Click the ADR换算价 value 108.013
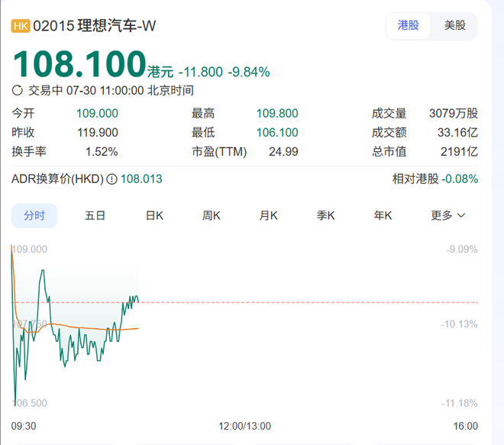 (141, 179)
